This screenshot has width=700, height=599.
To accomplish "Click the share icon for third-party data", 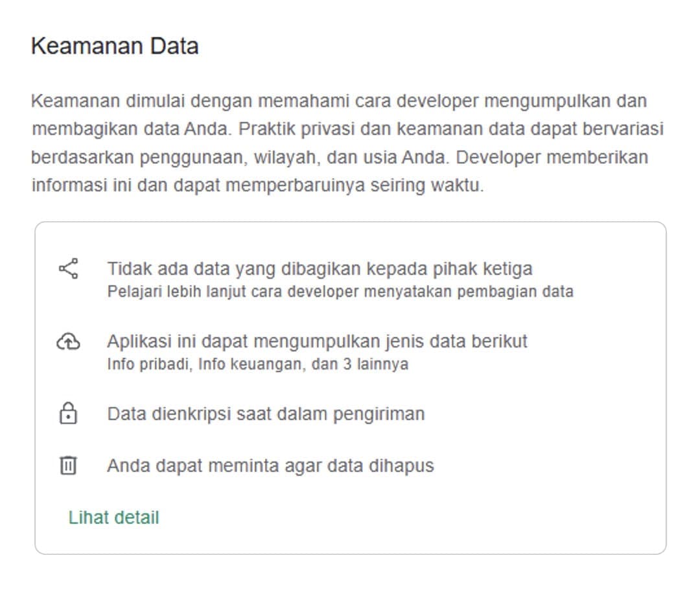I will pyautogui.click(x=68, y=268).
